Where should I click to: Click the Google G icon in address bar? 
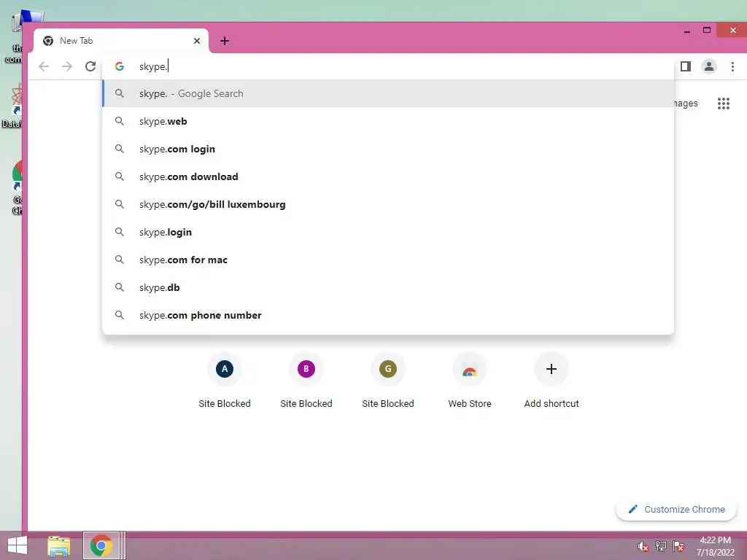[x=120, y=66]
